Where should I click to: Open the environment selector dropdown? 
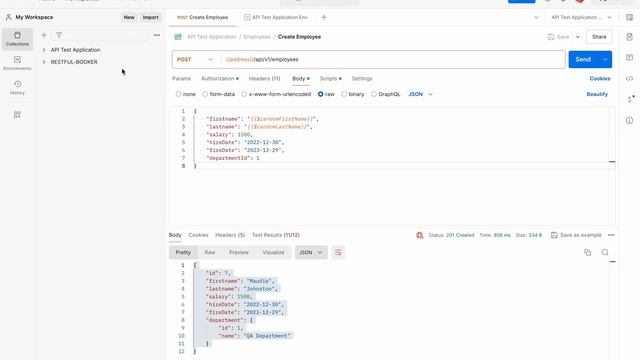582,17
